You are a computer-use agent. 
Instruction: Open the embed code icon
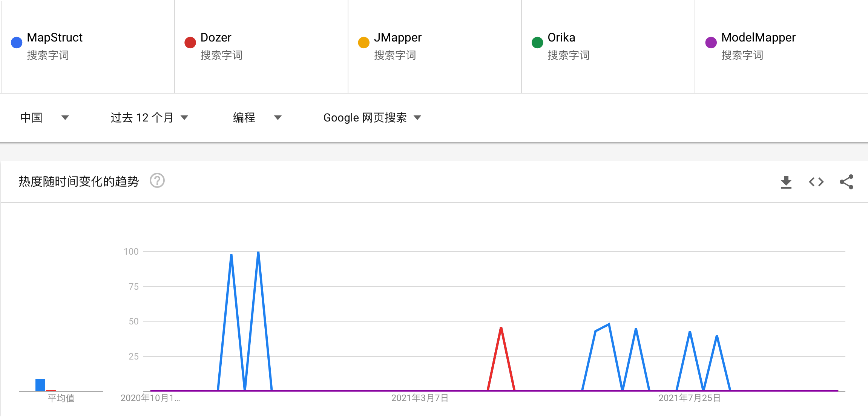coord(816,182)
